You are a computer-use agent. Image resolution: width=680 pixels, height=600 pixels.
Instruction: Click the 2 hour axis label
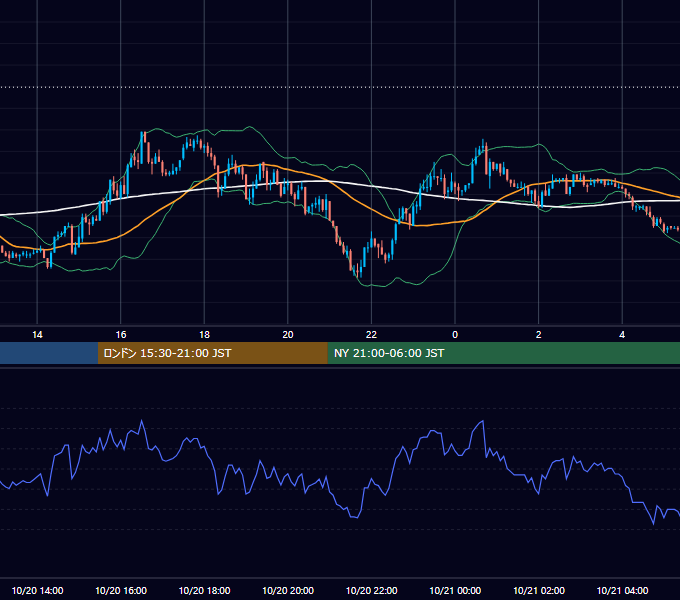(x=539, y=335)
